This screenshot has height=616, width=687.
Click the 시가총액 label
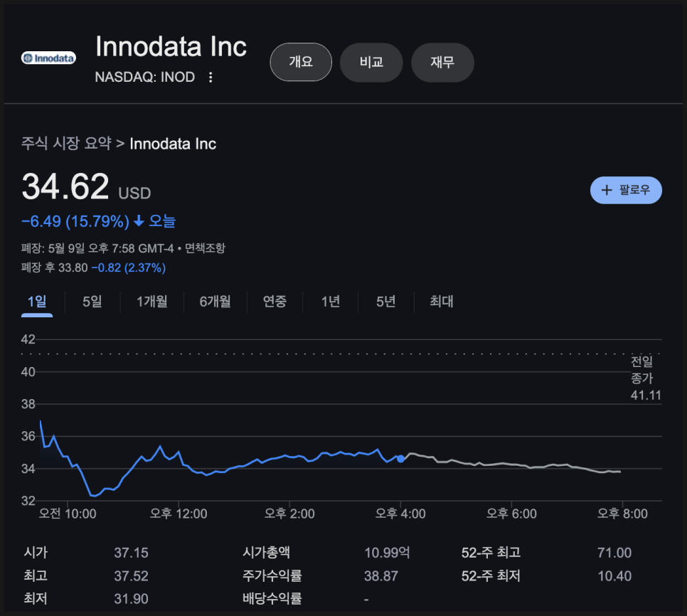pyautogui.click(x=267, y=553)
